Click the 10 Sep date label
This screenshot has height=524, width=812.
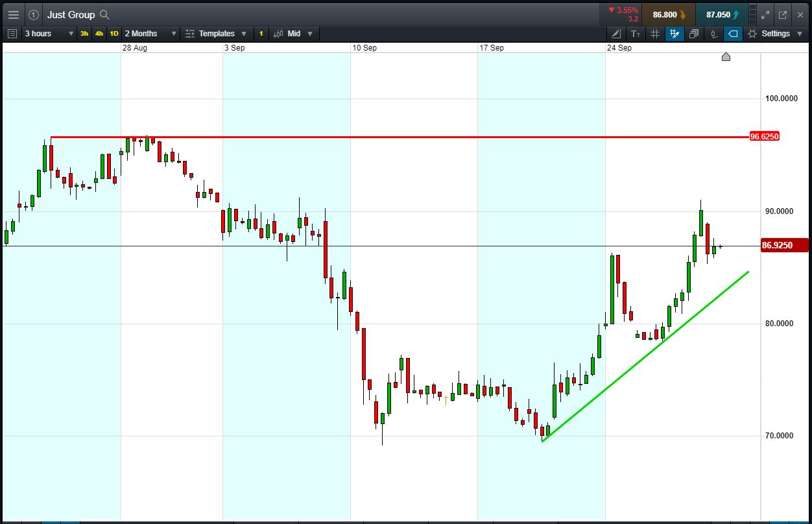coord(364,48)
